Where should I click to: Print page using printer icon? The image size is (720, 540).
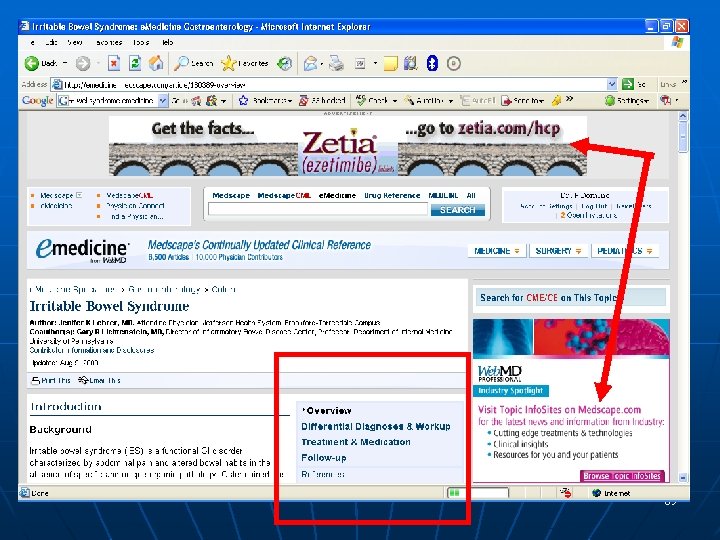tap(337, 63)
